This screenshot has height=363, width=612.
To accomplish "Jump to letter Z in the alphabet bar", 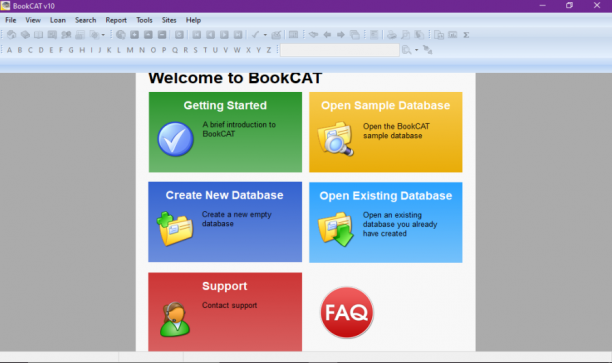I will click(269, 50).
